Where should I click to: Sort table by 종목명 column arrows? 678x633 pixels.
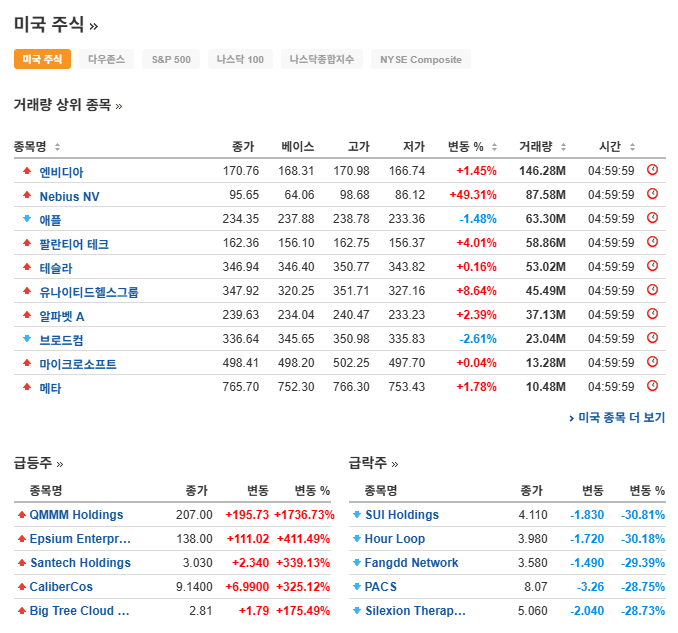(58, 147)
